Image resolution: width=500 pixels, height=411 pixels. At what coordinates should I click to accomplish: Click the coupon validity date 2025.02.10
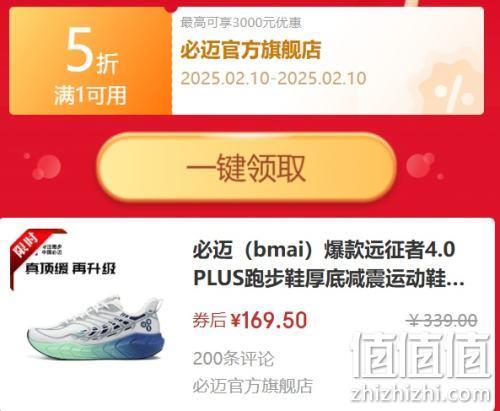coord(273,79)
